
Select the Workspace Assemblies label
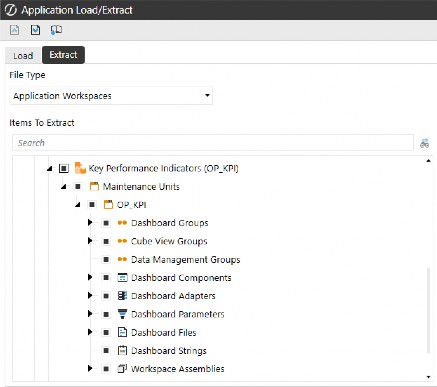(x=178, y=369)
